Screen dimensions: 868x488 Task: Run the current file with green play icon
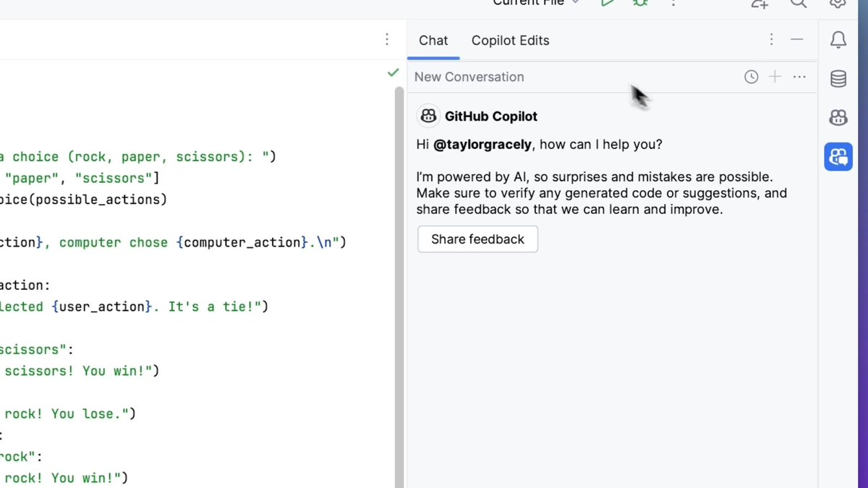[608, 4]
